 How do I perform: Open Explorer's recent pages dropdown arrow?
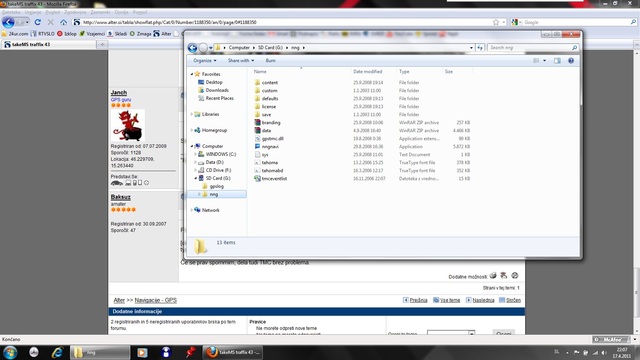(211, 48)
